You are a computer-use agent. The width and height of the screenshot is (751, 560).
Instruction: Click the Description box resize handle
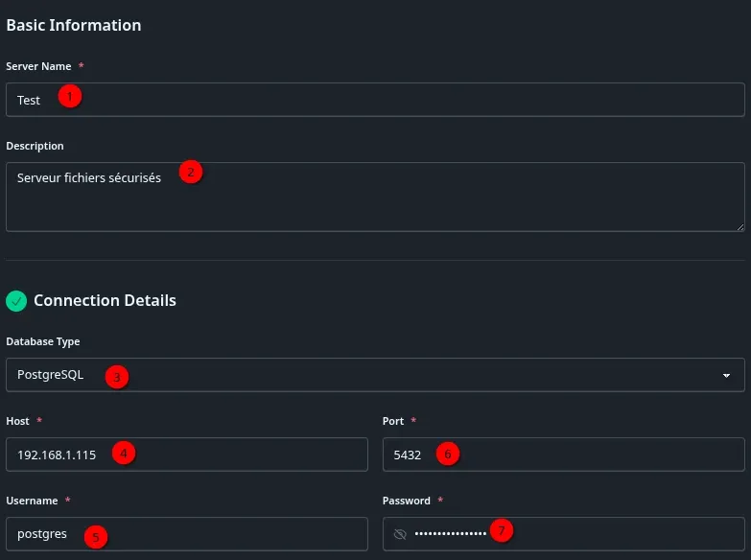739,226
